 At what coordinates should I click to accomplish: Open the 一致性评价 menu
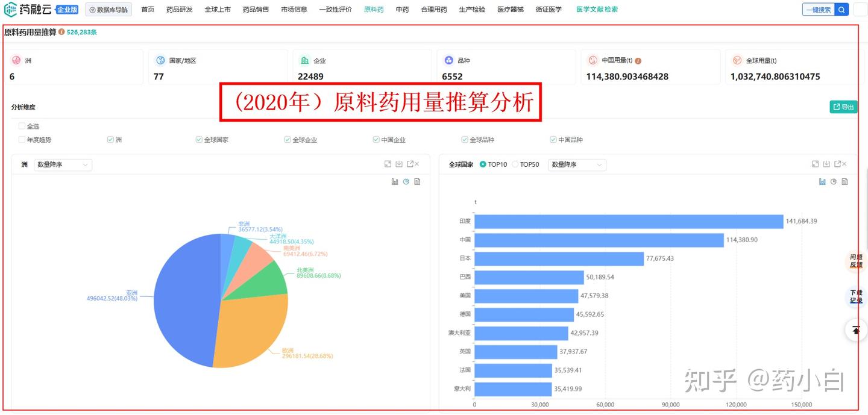click(x=336, y=10)
